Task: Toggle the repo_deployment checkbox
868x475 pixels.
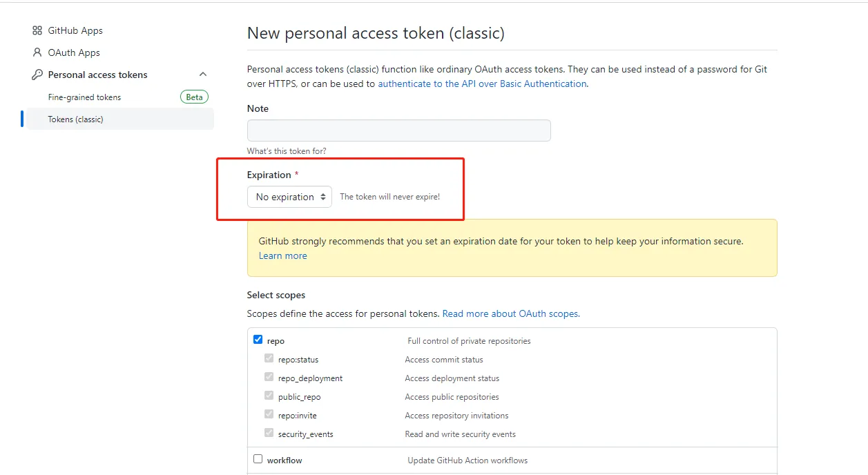Action: click(269, 377)
